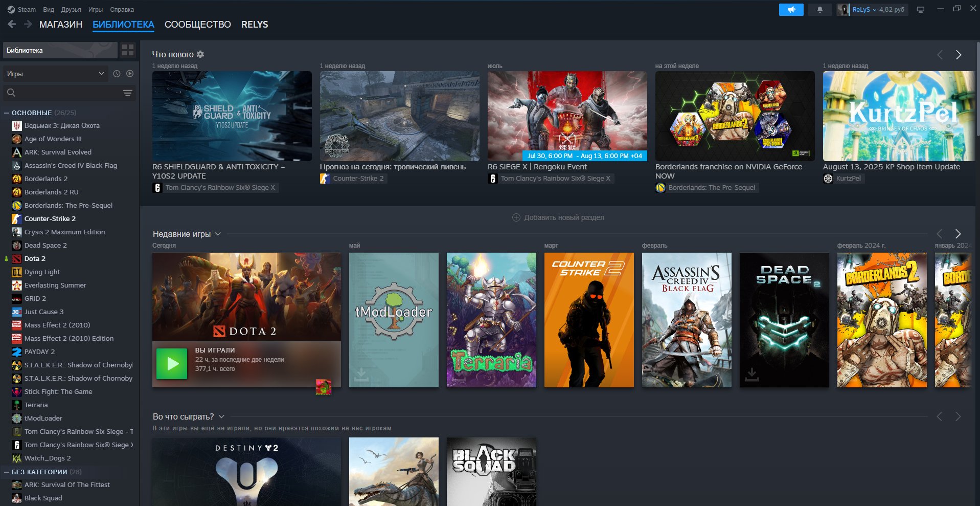Image resolution: width=980 pixels, height=506 pixels.
Task: Select Age of Wonders III in sidebar
Action: tap(53, 139)
